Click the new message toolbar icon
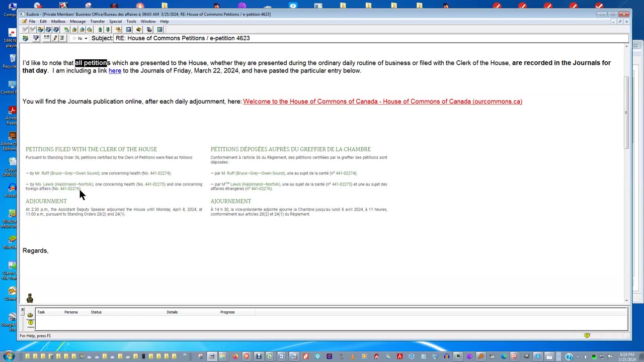Image resolution: width=644 pixels, height=362 pixels. 66,29
